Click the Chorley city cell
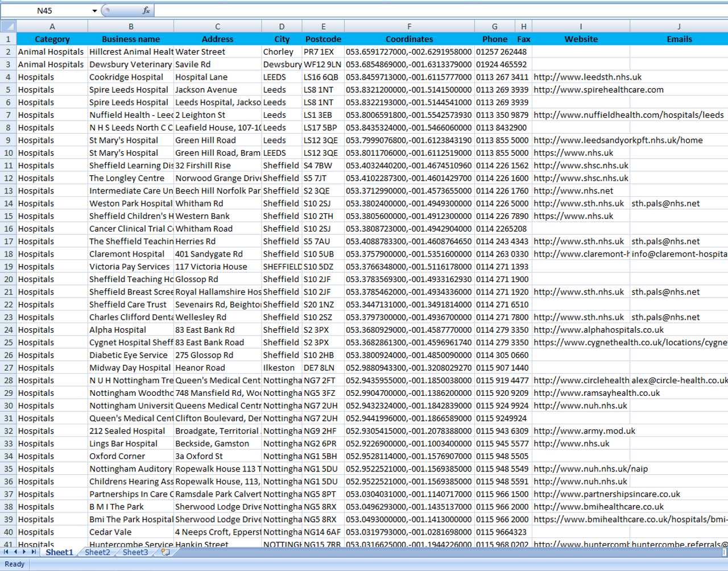This screenshot has width=728, height=571. pos(282,52)
